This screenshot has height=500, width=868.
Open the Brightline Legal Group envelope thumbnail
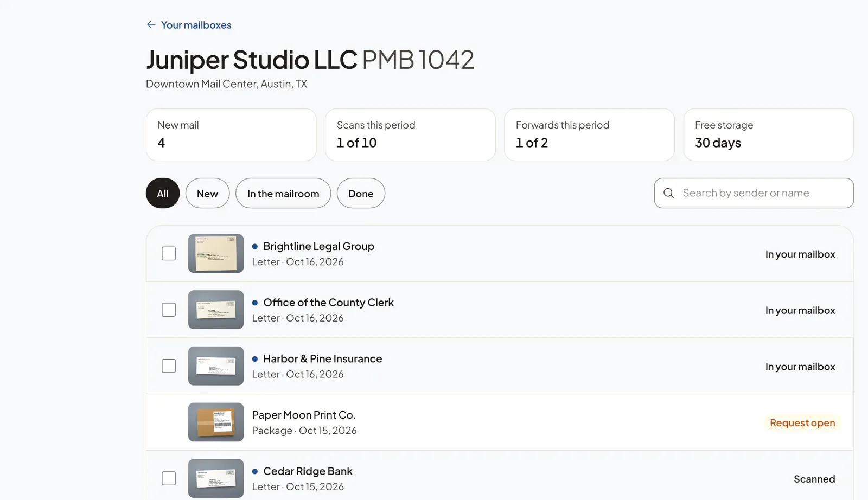[x=216, y=253]
